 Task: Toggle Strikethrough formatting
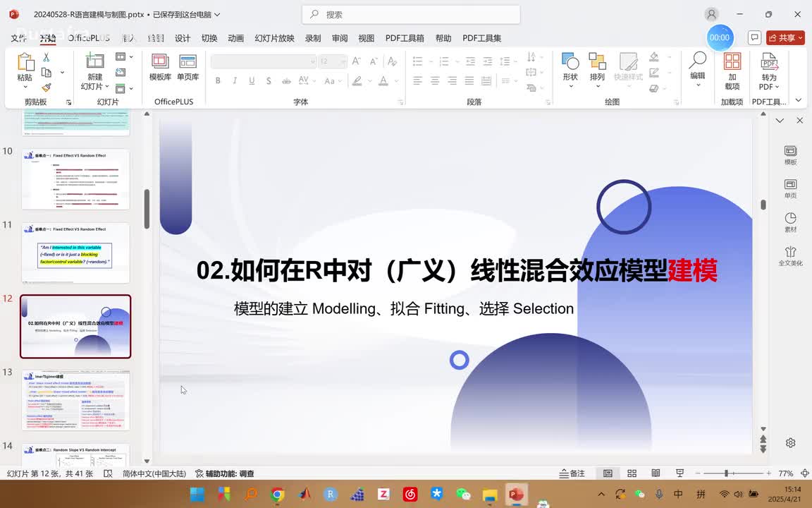[286, 81]
